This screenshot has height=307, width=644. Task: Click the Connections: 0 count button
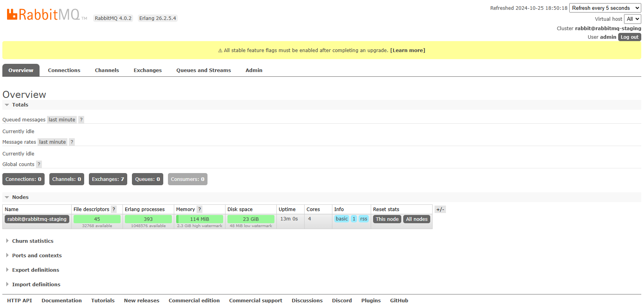23,179
